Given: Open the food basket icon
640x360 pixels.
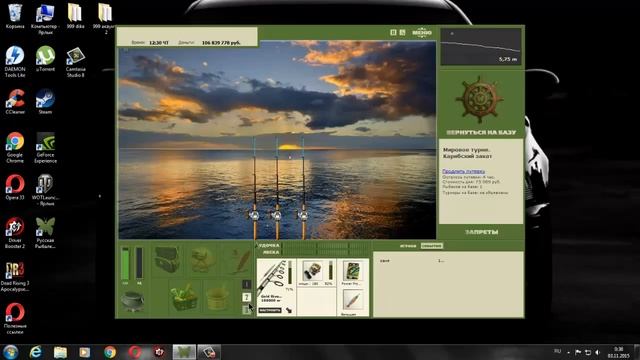Looking at the screenshot, I should (x=183, y=298).
